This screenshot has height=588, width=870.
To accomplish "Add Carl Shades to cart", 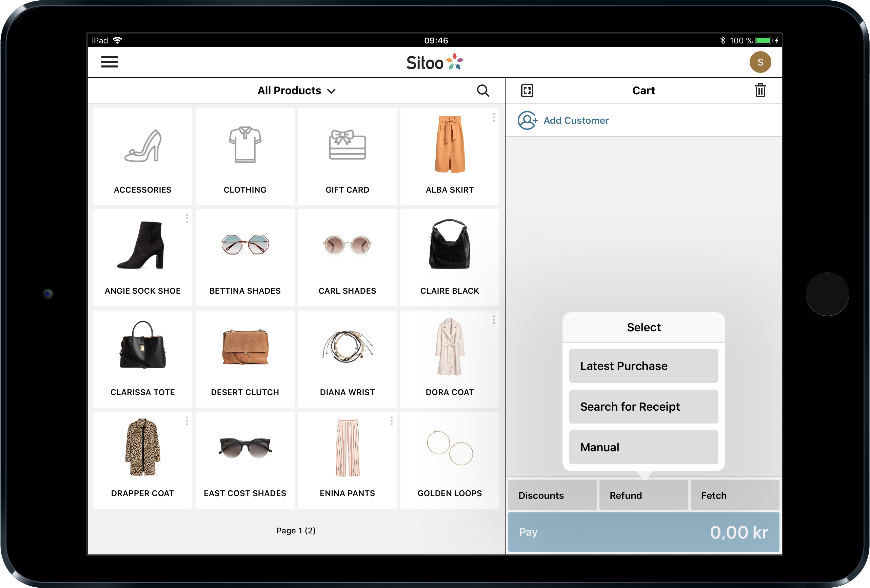I will (348, 258).
